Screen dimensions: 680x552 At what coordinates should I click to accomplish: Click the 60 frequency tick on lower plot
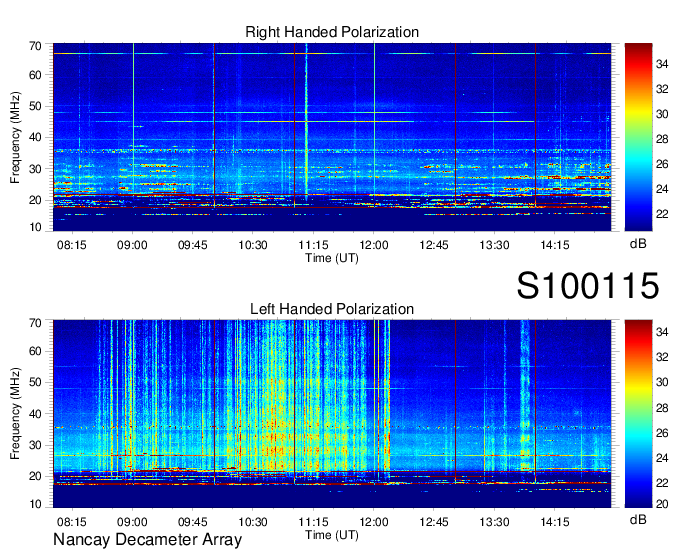(35, 351)
